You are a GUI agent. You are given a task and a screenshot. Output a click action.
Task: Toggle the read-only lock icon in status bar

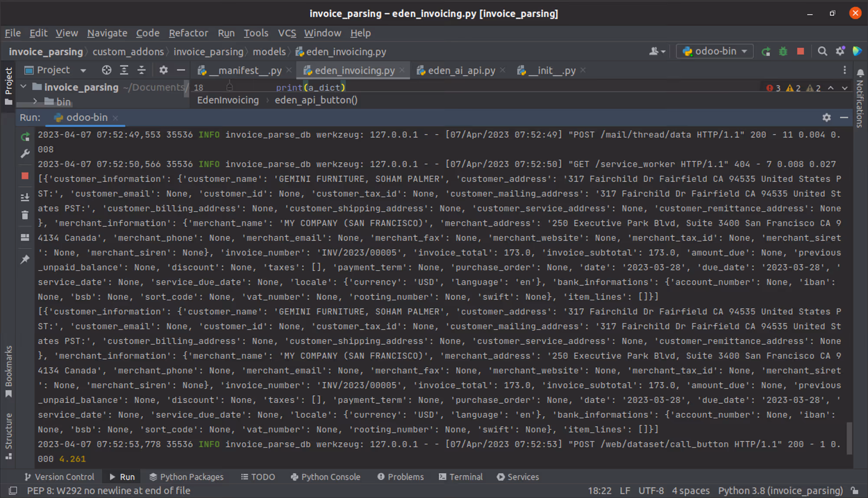(x=854, y=491)
